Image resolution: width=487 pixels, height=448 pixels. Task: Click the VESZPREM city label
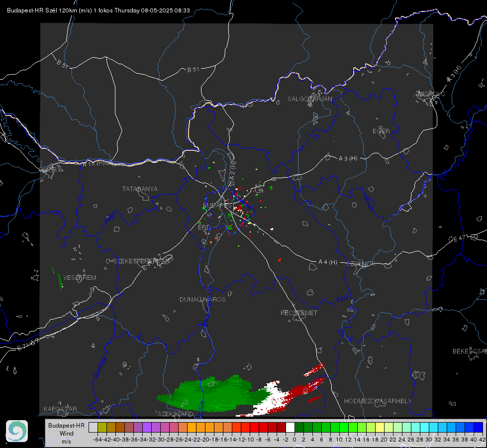(80, 277)
